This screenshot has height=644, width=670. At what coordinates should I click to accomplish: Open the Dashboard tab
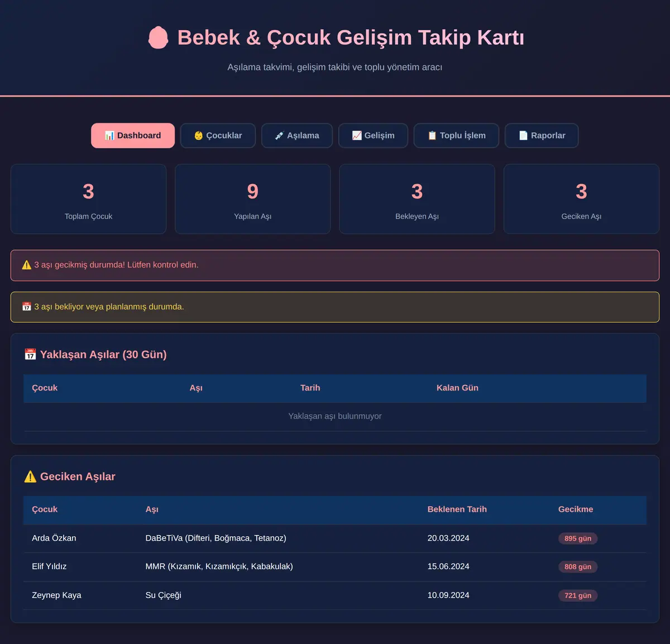(x=133, y=136)
